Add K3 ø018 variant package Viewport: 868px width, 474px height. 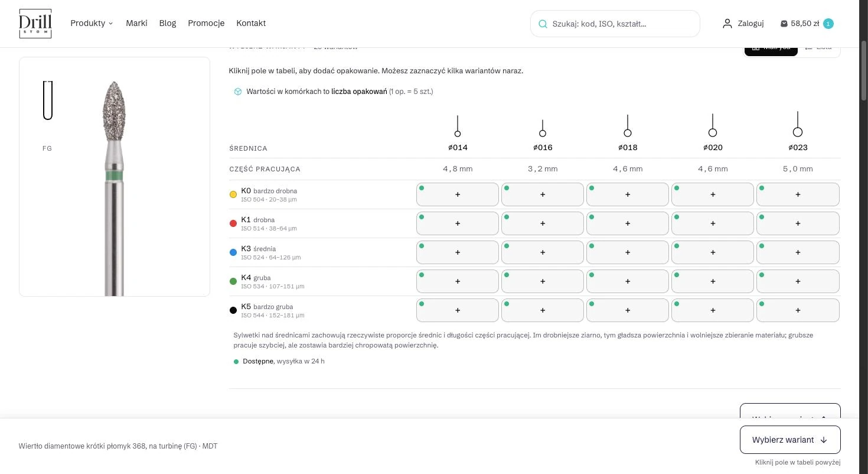pyautogui.click(x=628, y=252)
